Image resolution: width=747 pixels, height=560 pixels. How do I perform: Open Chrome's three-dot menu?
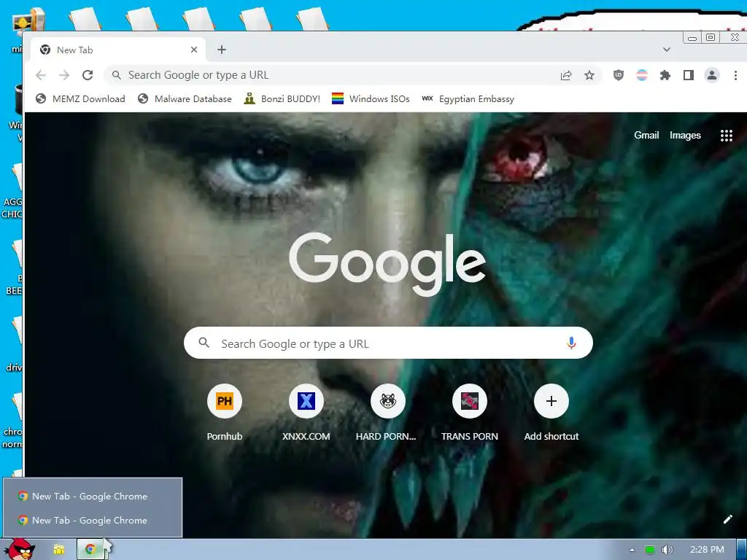tap(735, 75)
